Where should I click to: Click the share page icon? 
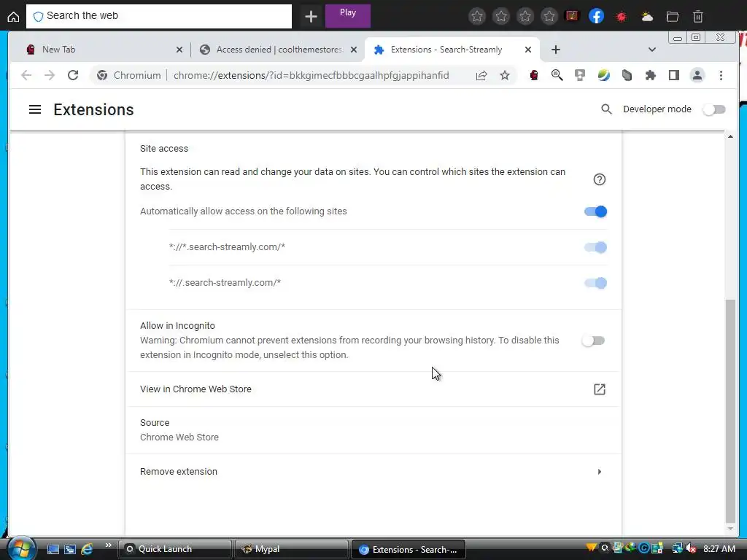pyautogui.click(x=481, y=75)
